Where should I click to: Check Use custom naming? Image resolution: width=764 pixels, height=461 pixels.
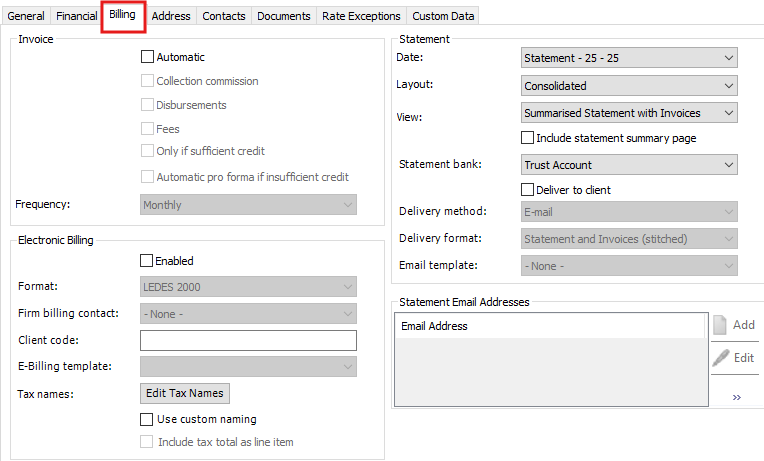[146, 419]
